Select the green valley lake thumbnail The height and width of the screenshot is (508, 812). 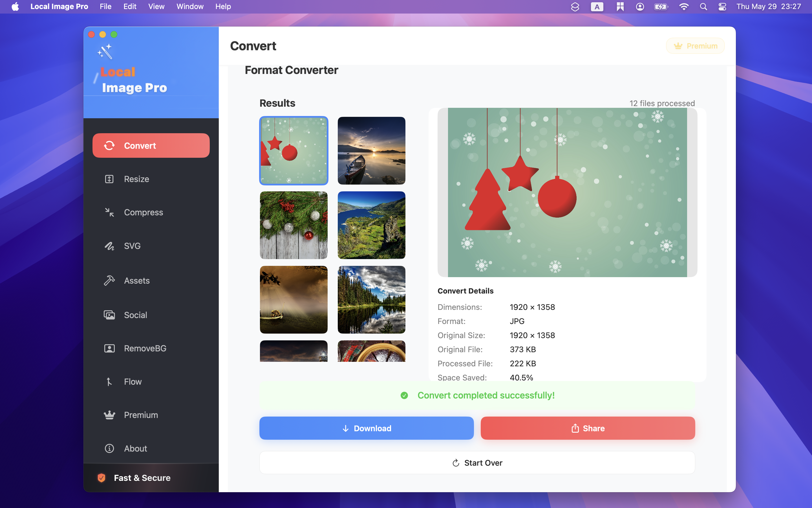click(371, 225)
